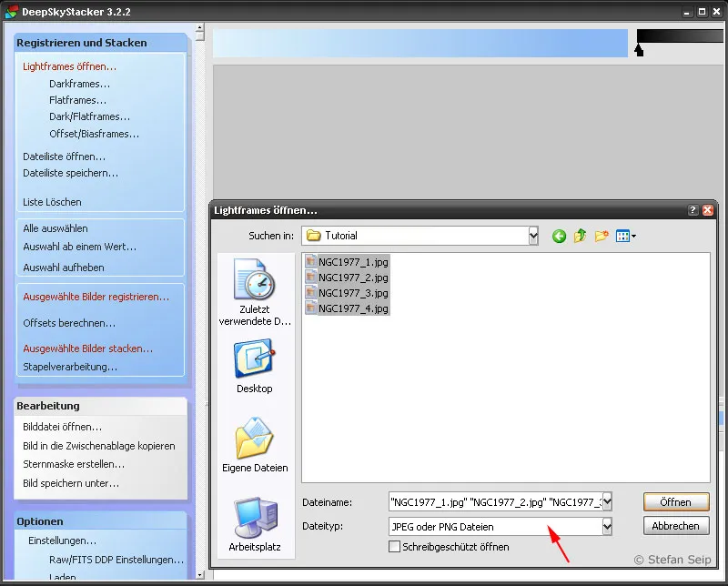Click Lightframes öffnen link in sidebar
Screen dimensions: 728x586
[x=70, y=66]
